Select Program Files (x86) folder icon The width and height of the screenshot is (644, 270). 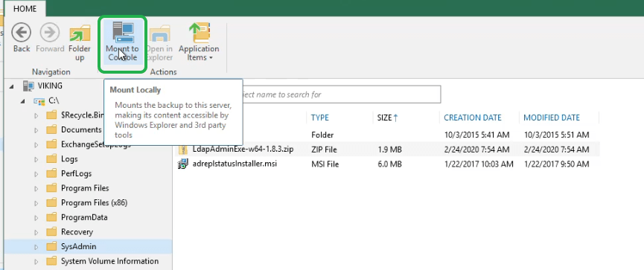[x=51, y=202]
